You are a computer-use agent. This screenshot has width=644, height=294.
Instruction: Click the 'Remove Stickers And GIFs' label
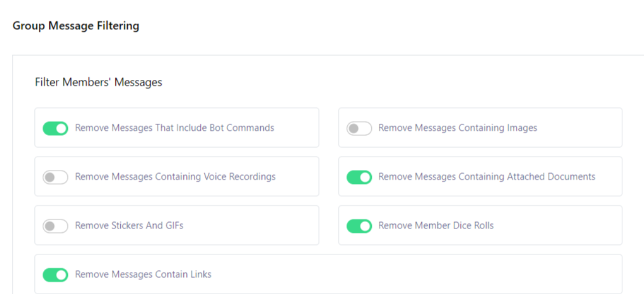(x=129, y=225)
